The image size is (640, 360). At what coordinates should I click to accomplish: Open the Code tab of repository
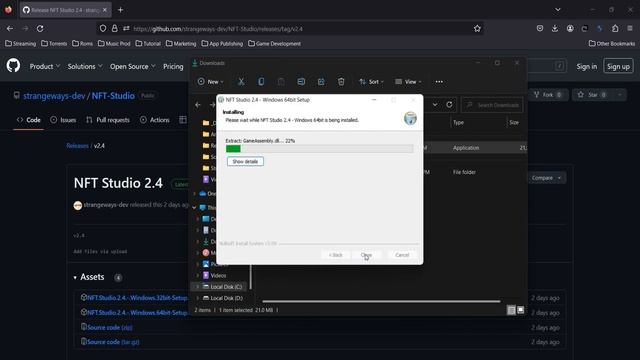(x=29, y=120)
